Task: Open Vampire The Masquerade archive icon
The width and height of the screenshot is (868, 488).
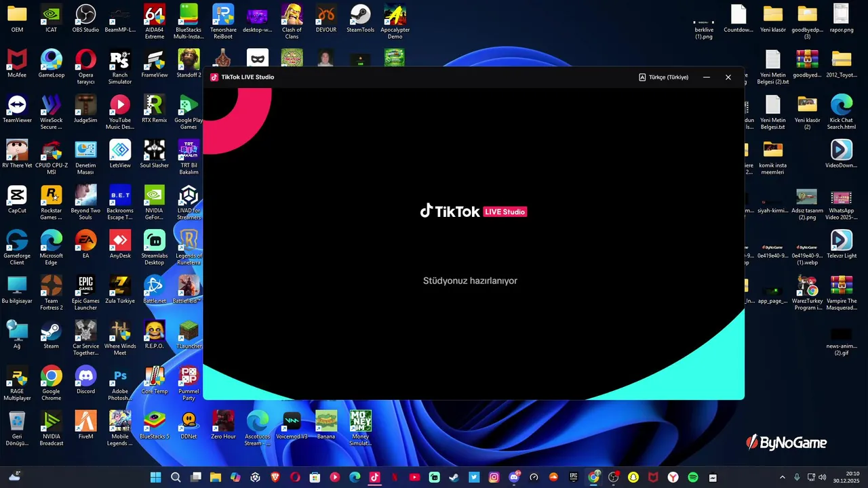Action: [841, 293]
